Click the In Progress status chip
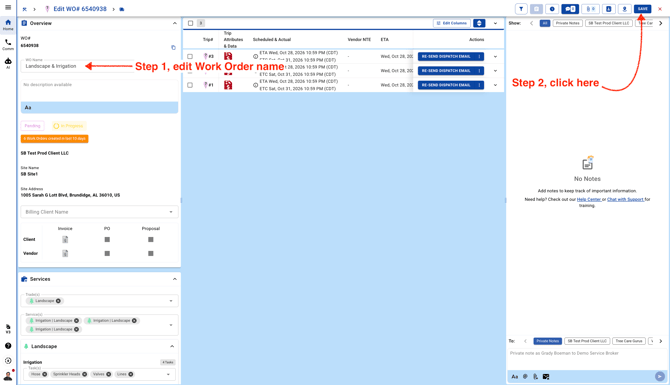670x385 pixels. click(x=68, y=126)
